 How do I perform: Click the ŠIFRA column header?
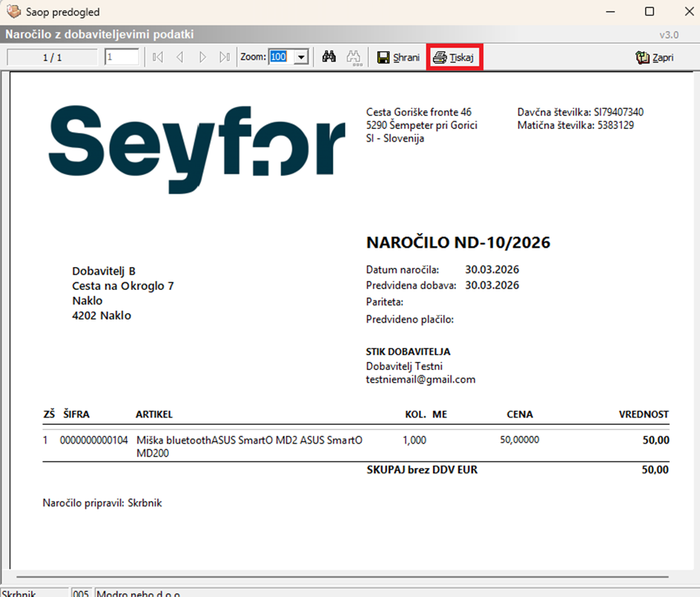tap(76, 415)
